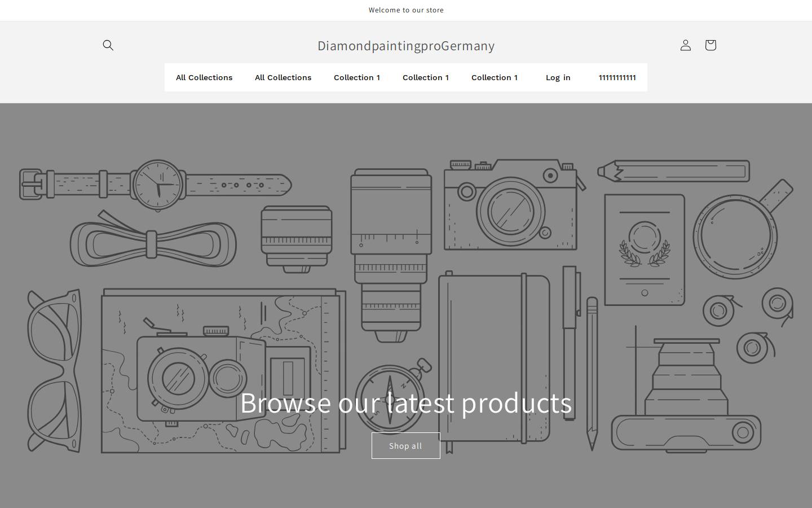Open the search magnifier icon

click(108, 45)
